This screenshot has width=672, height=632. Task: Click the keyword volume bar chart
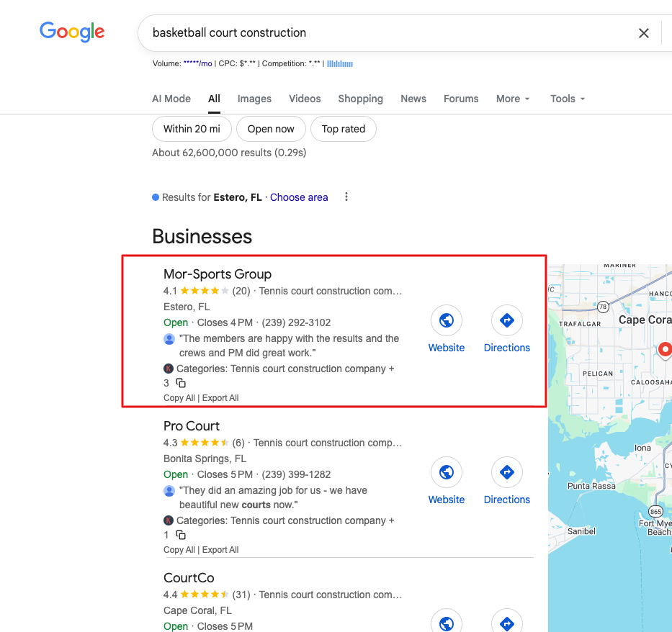point(340,64)
